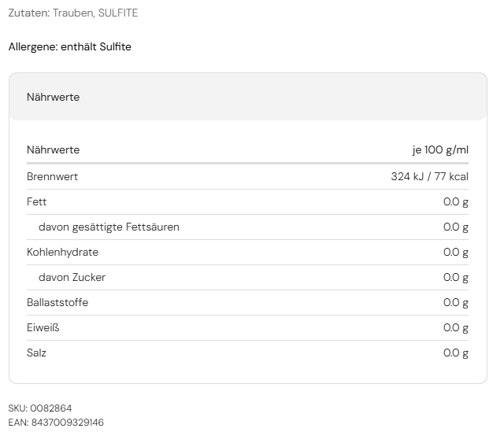Click the 0.0 g value for Ballaststoffe
The width and height of the screenshot is (504, 443).
[455, 303]
